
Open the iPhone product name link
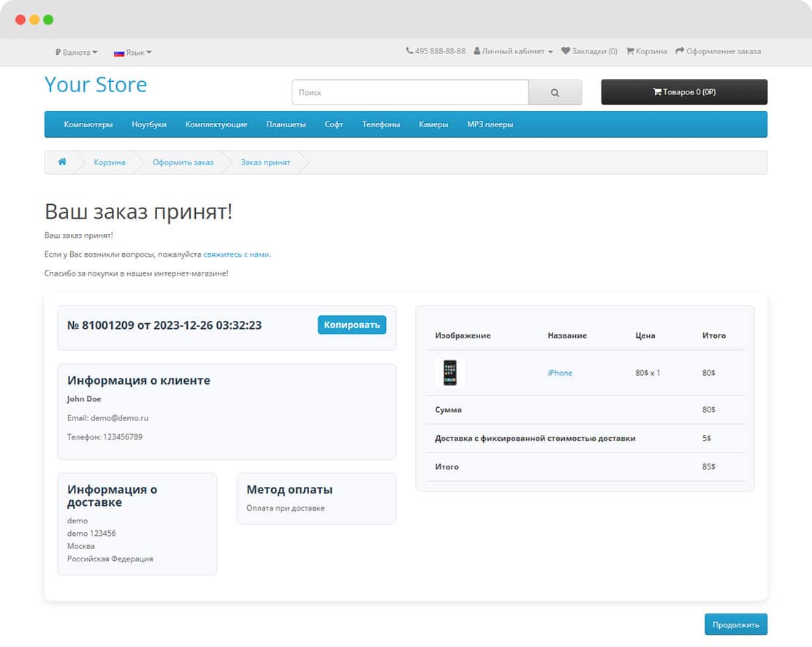click(x=560, y=373)
